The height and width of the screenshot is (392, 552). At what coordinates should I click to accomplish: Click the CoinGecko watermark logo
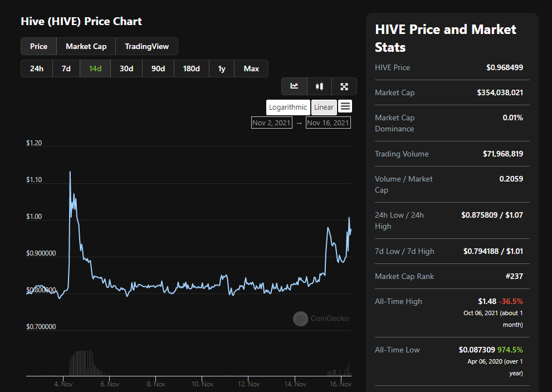(x=300, y=319)
